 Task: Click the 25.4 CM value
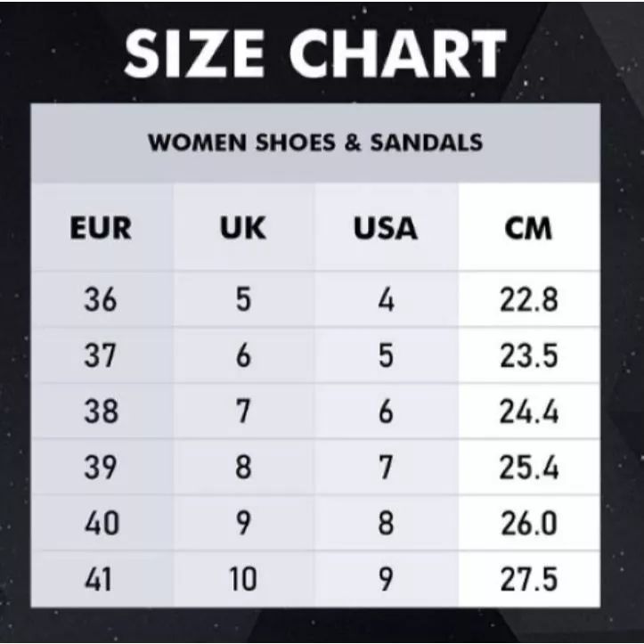528,468
